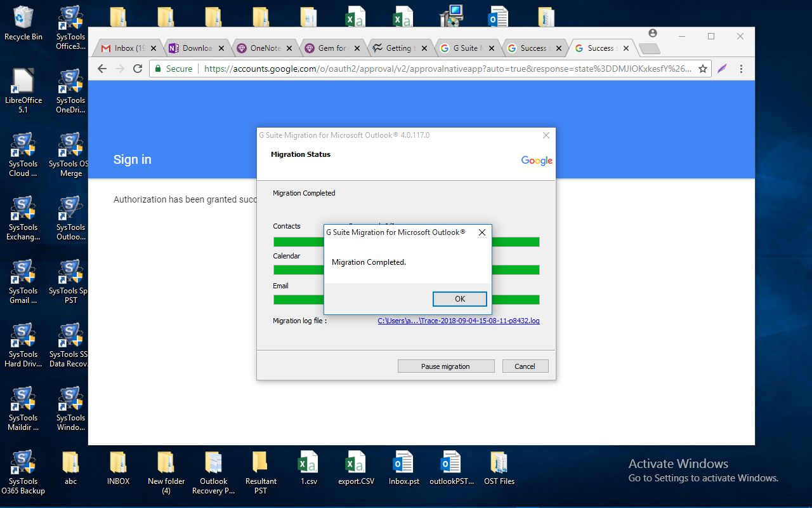812x508 pixels.
Task: Select the SysTools Cloud desktop shortcut
Action: 23,154
